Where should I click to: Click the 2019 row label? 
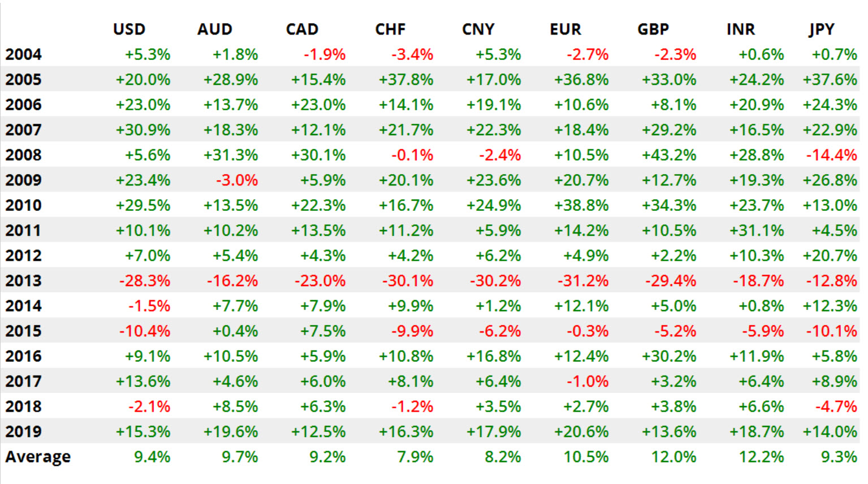tap(24, 431)
